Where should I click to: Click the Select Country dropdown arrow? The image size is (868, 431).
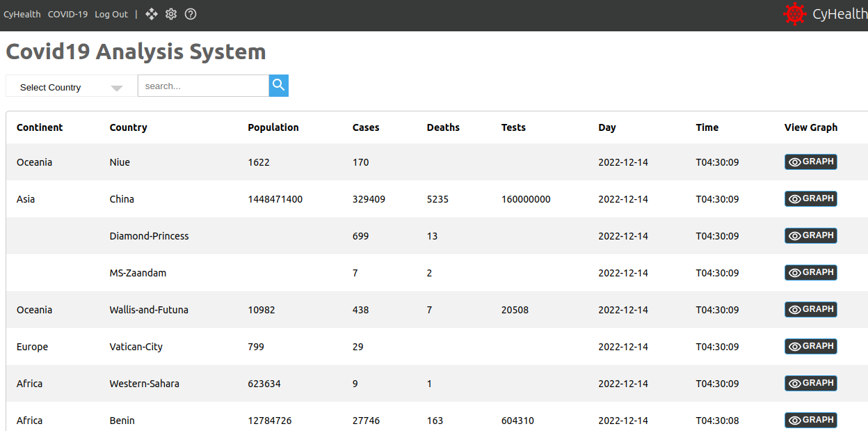(x=117, y=88)
